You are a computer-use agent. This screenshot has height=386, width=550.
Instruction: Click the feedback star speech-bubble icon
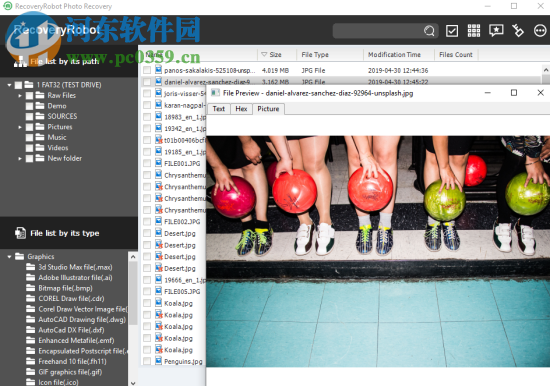click(x=496, y=31)
